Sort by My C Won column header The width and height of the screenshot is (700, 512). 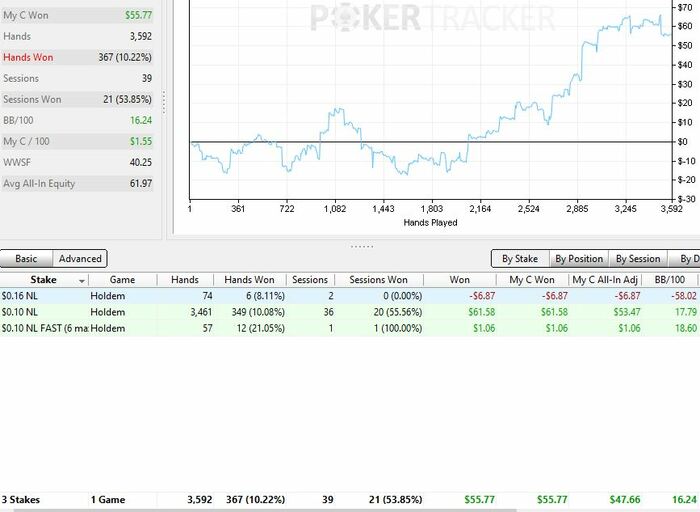tap(532, 280)
